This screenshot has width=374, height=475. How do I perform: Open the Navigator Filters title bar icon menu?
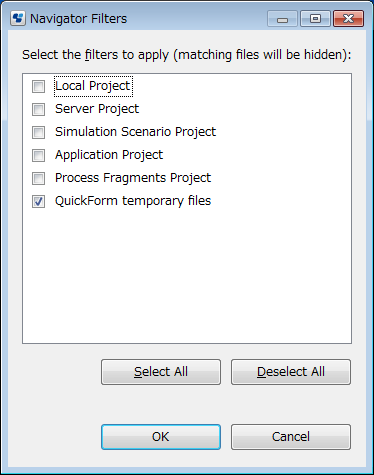click(18, 19)
